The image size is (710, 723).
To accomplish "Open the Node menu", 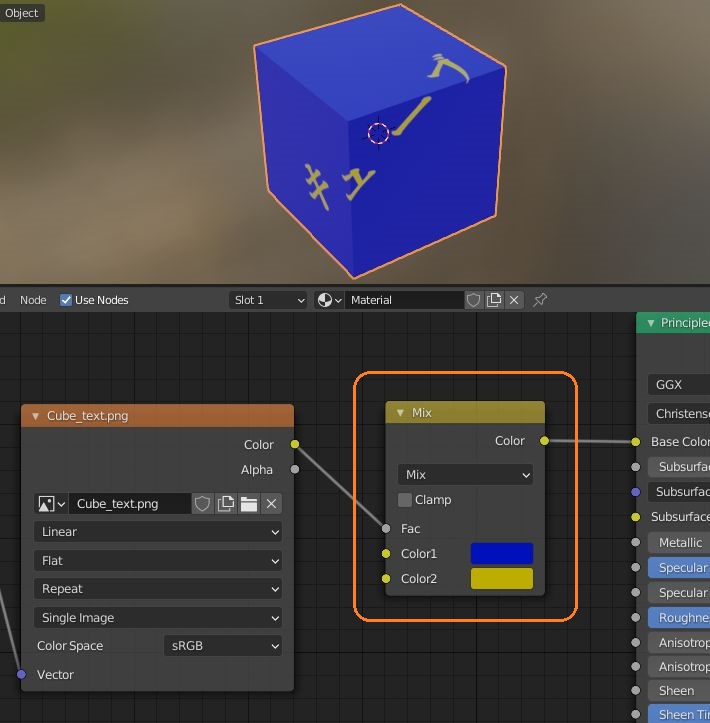I will (33, 300).
